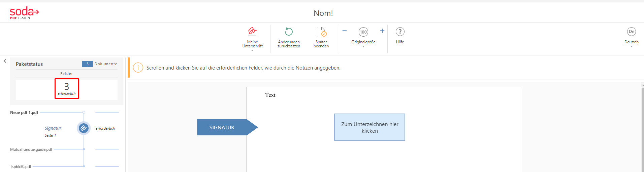Click the info icon in notification banner
This screenshot has width=644, height=172.
(138, 68)
